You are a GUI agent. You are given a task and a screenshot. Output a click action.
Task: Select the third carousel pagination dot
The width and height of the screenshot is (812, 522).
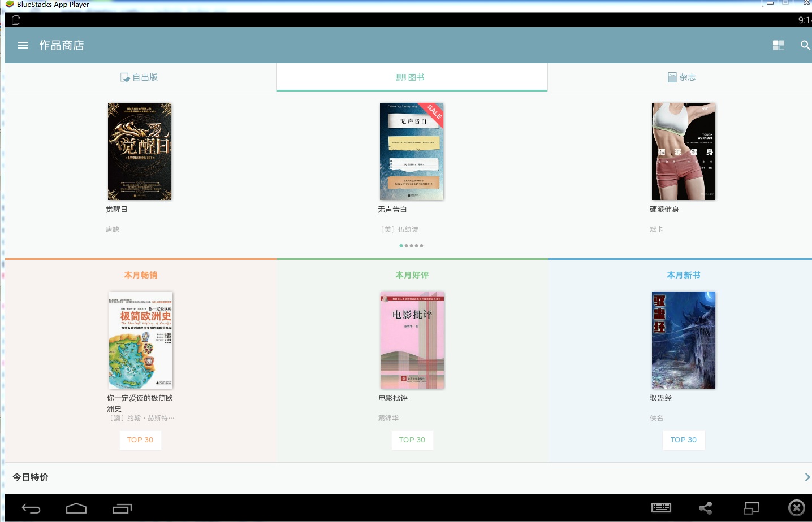[x=412, y=246]
